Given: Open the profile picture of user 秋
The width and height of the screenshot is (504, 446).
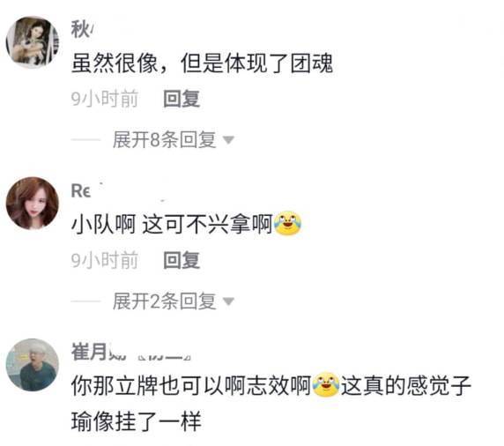Looking at the screenshot, I should 33,42.
